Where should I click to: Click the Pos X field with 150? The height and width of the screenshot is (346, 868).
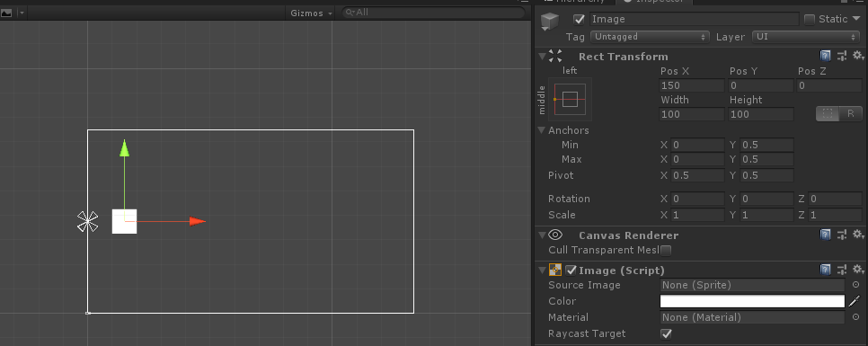point(692,85)
